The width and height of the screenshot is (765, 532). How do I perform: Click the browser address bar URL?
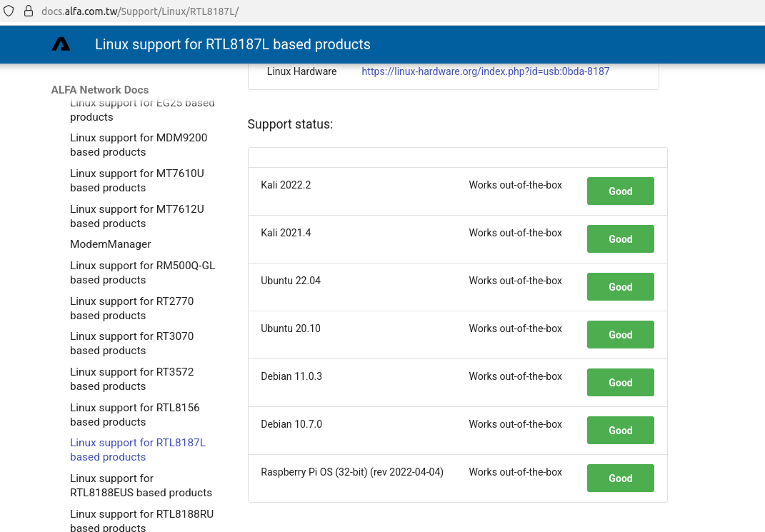pos(139,11)
